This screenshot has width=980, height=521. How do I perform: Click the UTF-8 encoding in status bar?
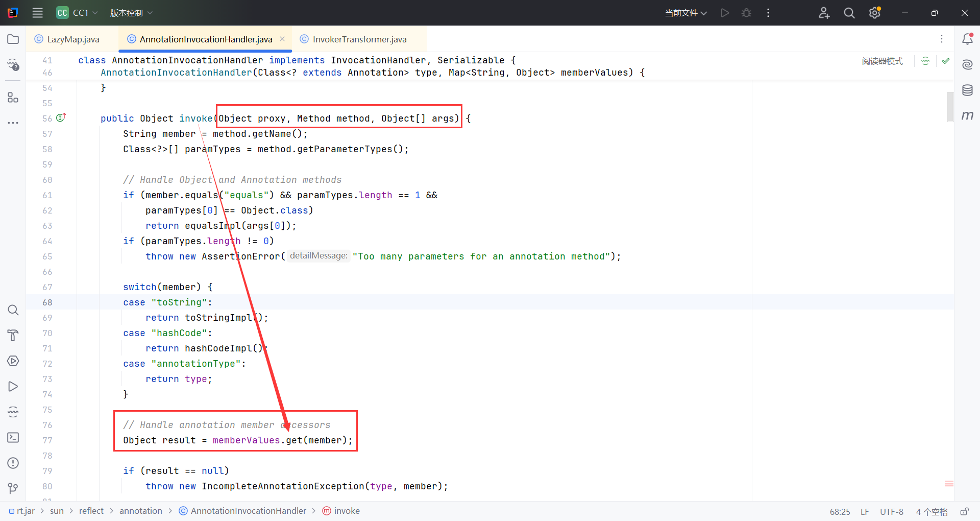891,511
